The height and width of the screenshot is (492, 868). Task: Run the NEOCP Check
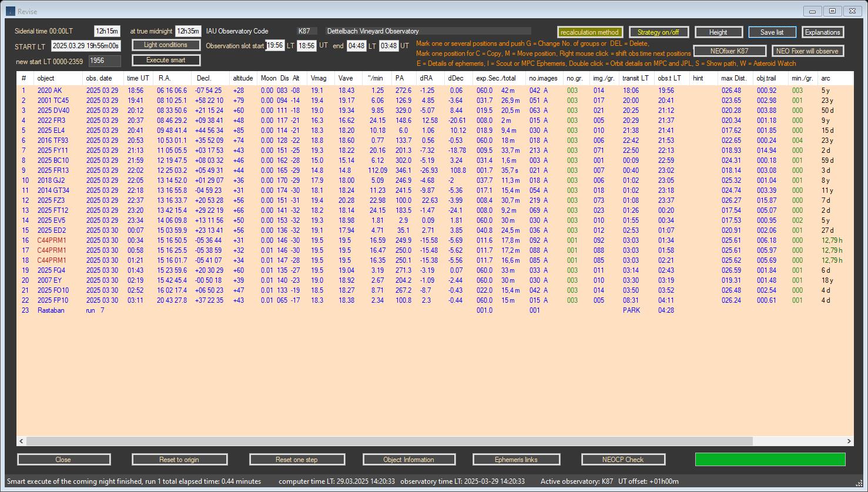point(623,460)
